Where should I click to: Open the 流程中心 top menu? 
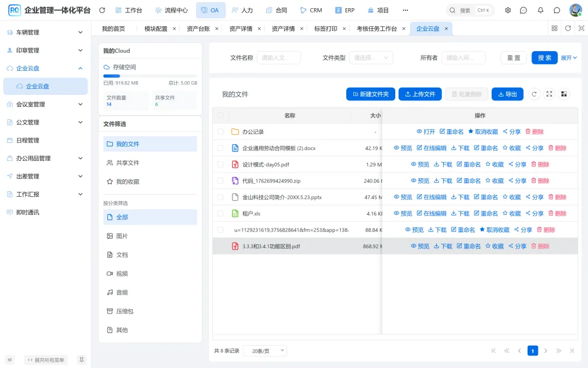point(171,10)
